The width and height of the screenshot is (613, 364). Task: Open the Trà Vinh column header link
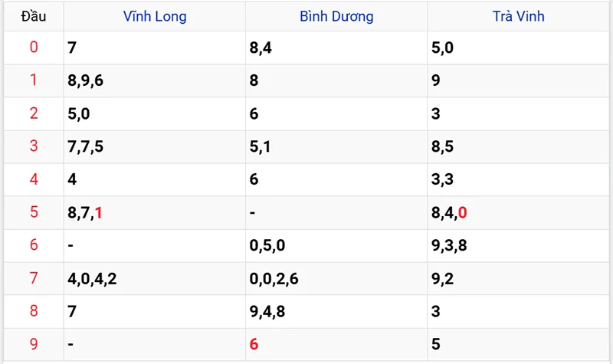[x=519, y=16]
